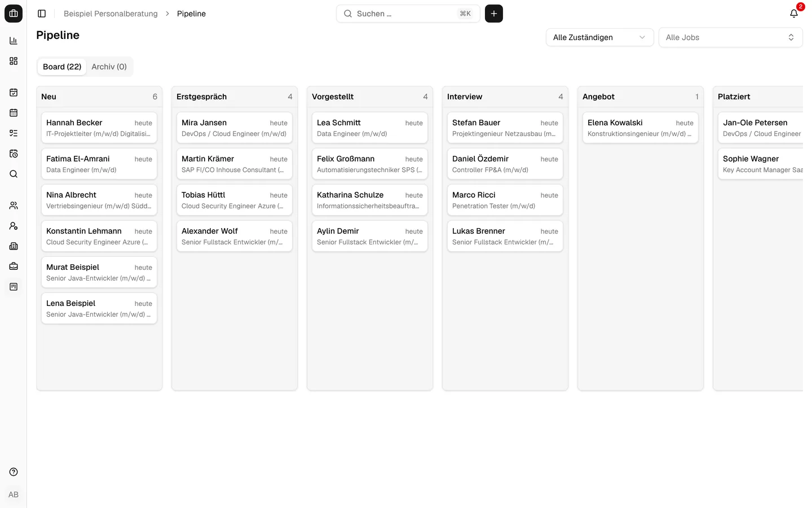
Task: Open Alexander Wolf candidate card
Action: click(235, 236)
